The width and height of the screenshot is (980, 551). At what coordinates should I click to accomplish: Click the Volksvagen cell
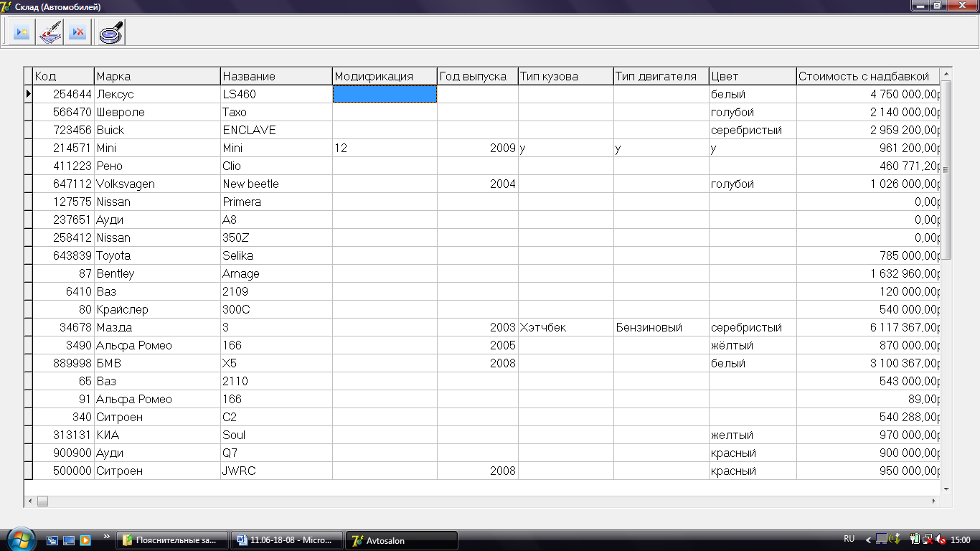pyautogui.click(x=157, y=184)
